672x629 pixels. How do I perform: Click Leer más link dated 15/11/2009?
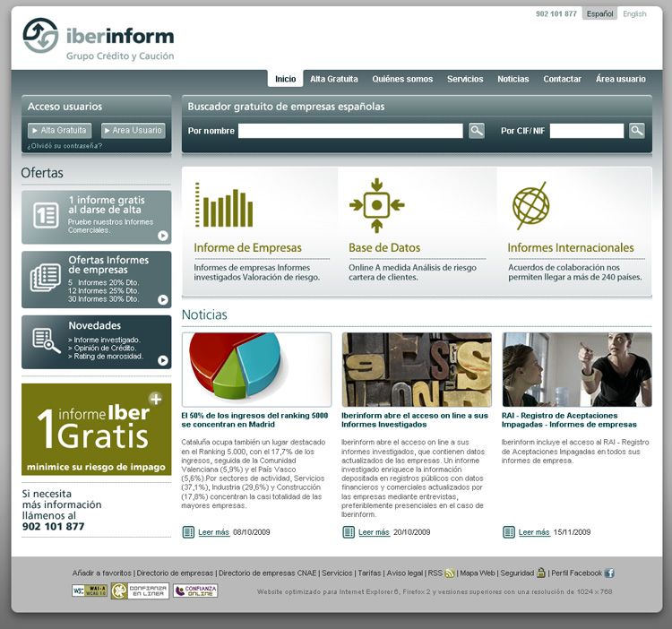[x=534, y=532]
